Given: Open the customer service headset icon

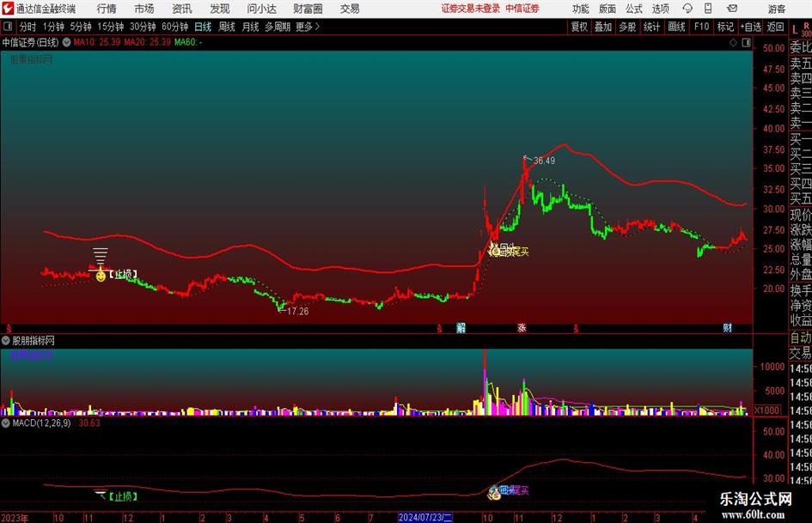Looking at the screenshot, I should pyautogui.click(x=687, y=9).
